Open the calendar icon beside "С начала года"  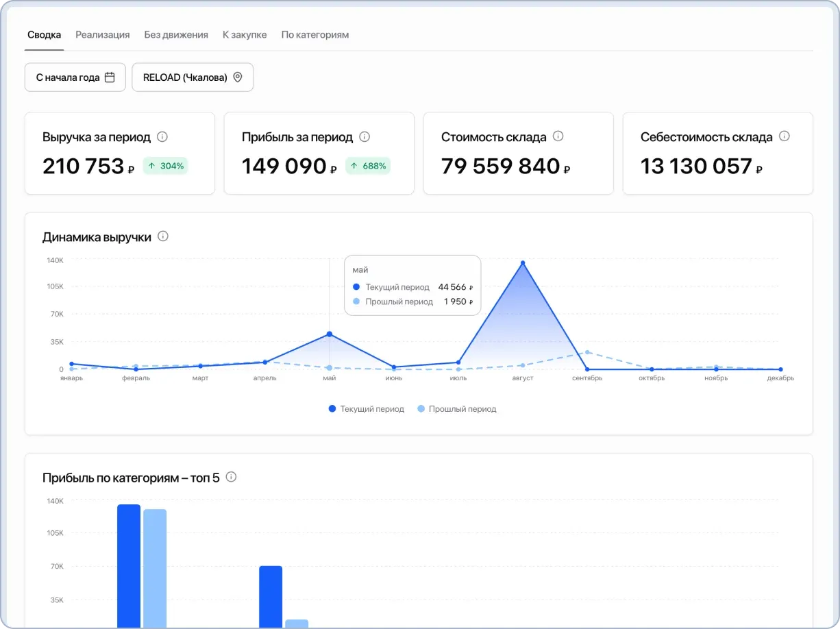pos(110,77)
